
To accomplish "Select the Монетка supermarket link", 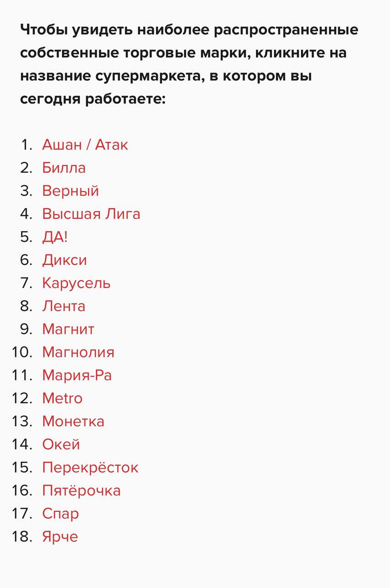I will point(73,421).
